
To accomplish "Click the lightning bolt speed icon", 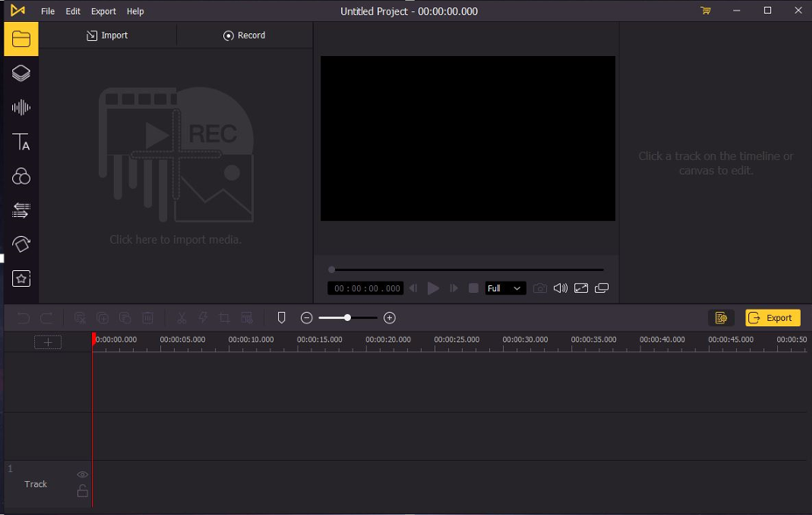I will pos(203,317).
